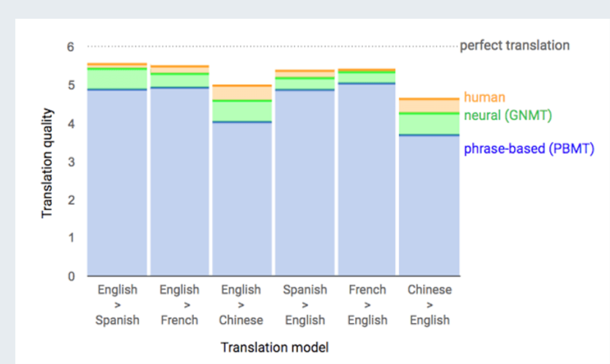This screenshot has width=610, height=364.
Task: Click the 'phrase-based (PBMT)' blue legend label
Action: pyautogui.click(x=529, y=149)
